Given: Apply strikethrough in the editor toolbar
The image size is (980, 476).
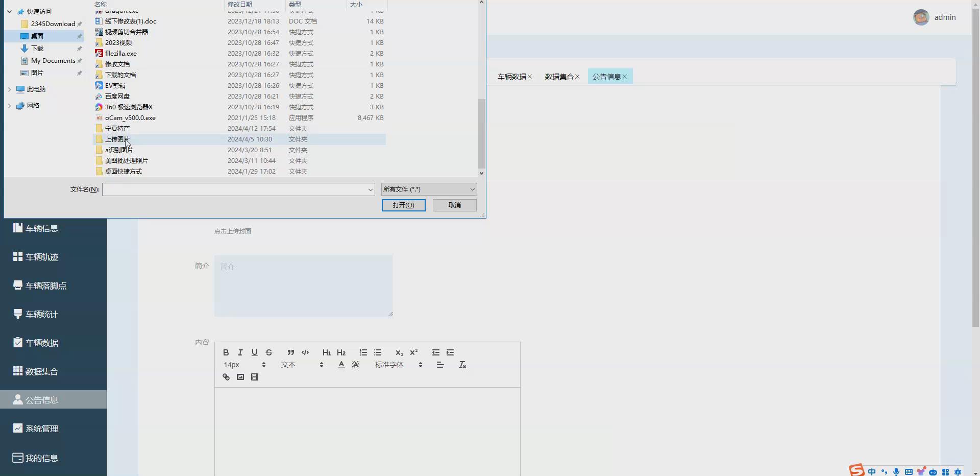Looking at the screenshot, I should tap(269, 352).
